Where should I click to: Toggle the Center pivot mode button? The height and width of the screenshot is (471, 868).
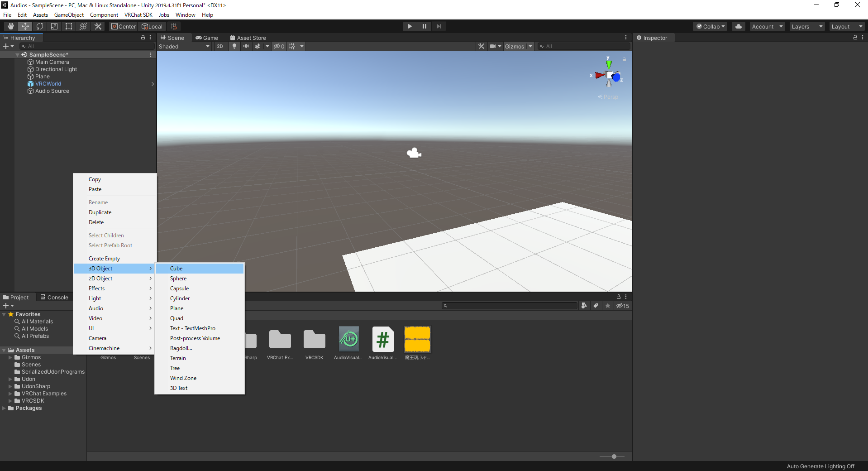[x=124, y=26]
